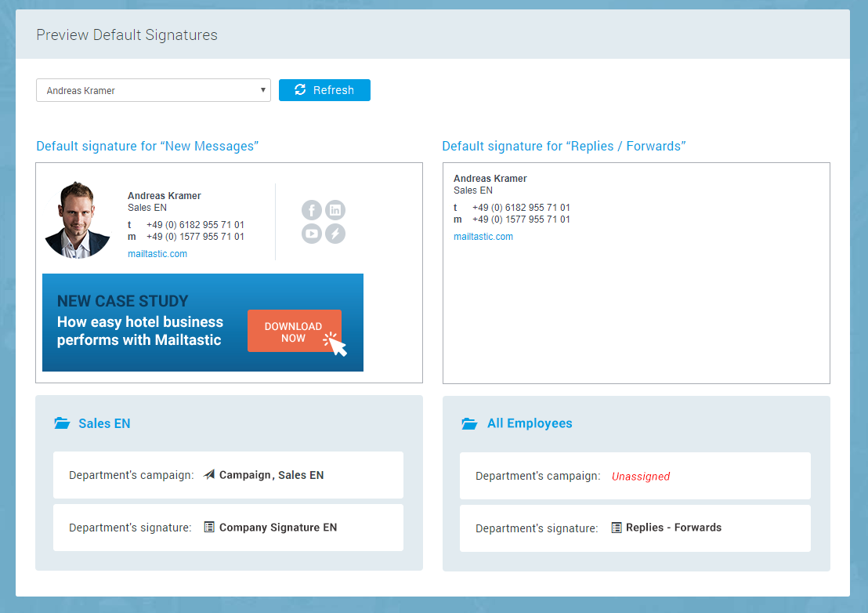Click the Replies - Forwards document icon
Screen dimensions: 868x613
click(x=616, y=528)
